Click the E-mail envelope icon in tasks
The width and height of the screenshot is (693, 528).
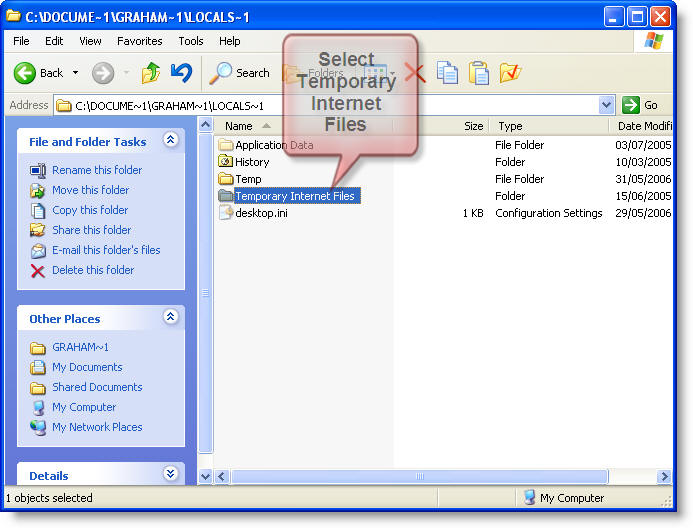[x=38, y=251]
